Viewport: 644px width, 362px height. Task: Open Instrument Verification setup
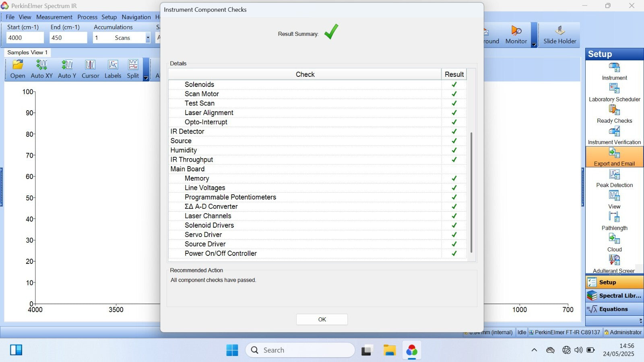(x=614, y=136)
